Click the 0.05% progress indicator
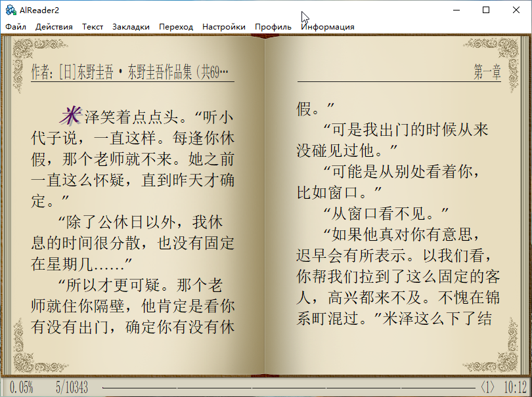Image resolution: width=532 pixels, height=397 pixels. (22, 387)
